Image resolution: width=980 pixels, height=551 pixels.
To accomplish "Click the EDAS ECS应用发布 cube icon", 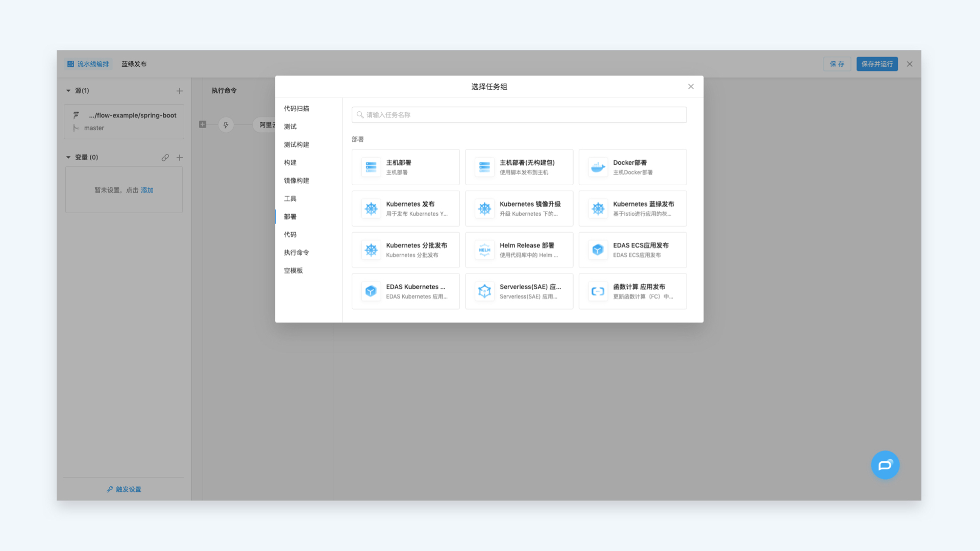I will coord(598,249).
